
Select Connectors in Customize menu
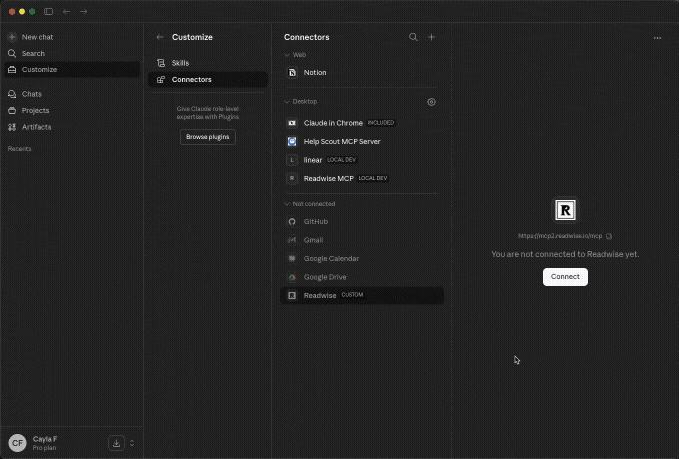191,79
